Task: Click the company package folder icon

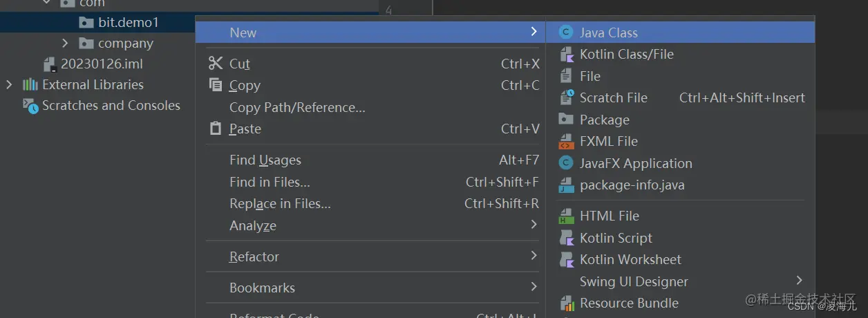Action: click(x=86, y=43)
